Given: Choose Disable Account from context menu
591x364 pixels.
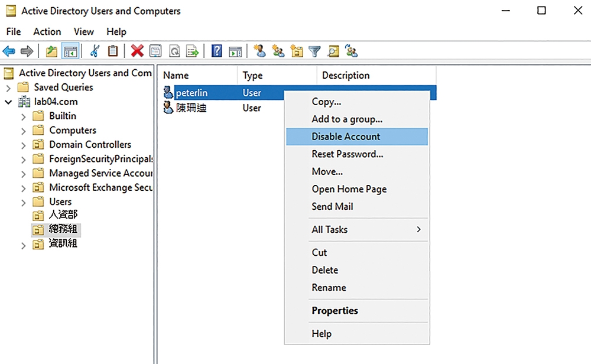Looking at the screenshot, I should pos(357,136).
